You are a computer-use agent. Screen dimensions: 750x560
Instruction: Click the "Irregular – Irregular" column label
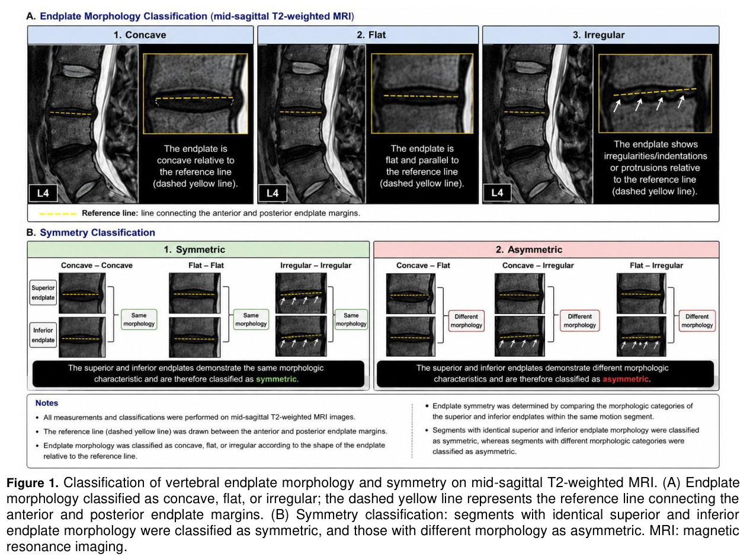coord(316,265)
